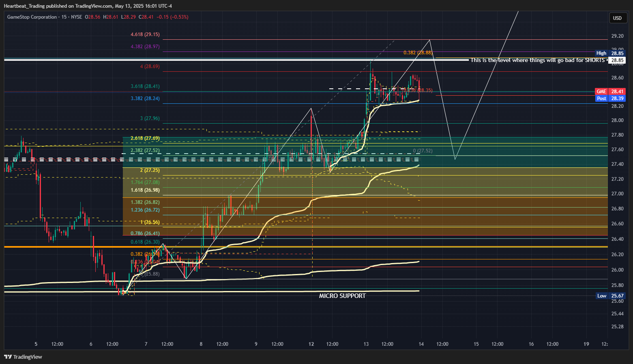Click the 3.618 (28.41) Fibonacci label
The height and width of the screenshot is (364, 633).
click(x=145, y=86)
